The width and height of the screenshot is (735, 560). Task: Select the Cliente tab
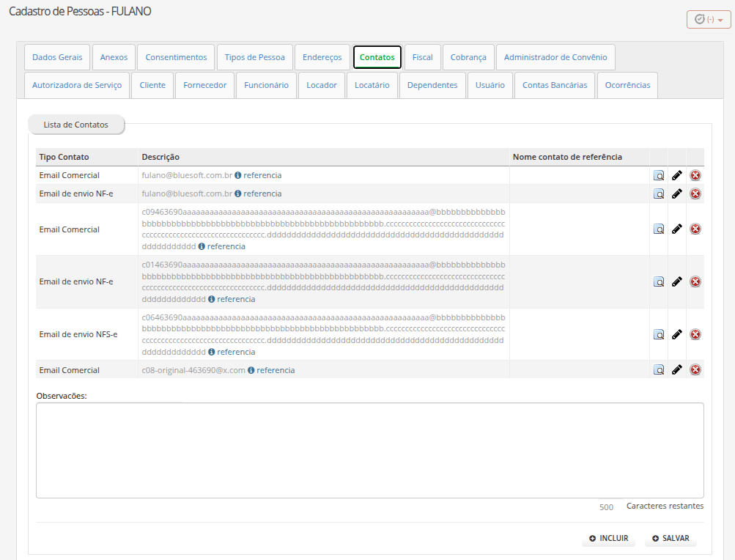152,85
